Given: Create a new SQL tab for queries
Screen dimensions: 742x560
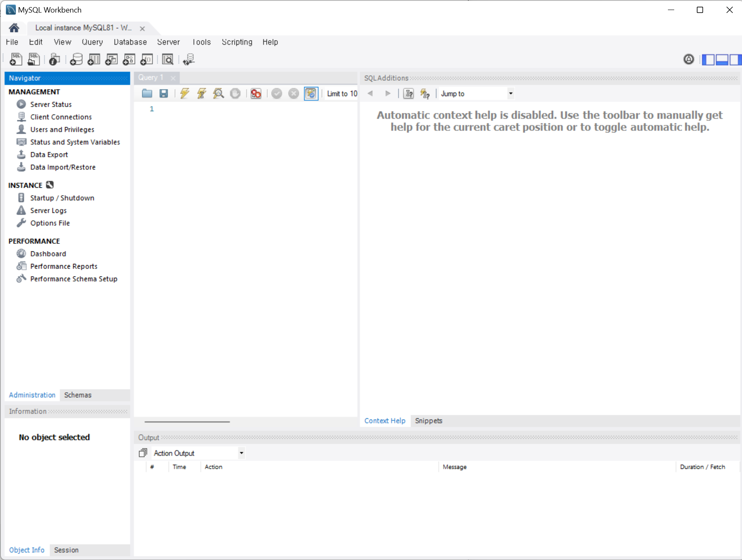Looking at the screenshot, I should coord(16,59).
